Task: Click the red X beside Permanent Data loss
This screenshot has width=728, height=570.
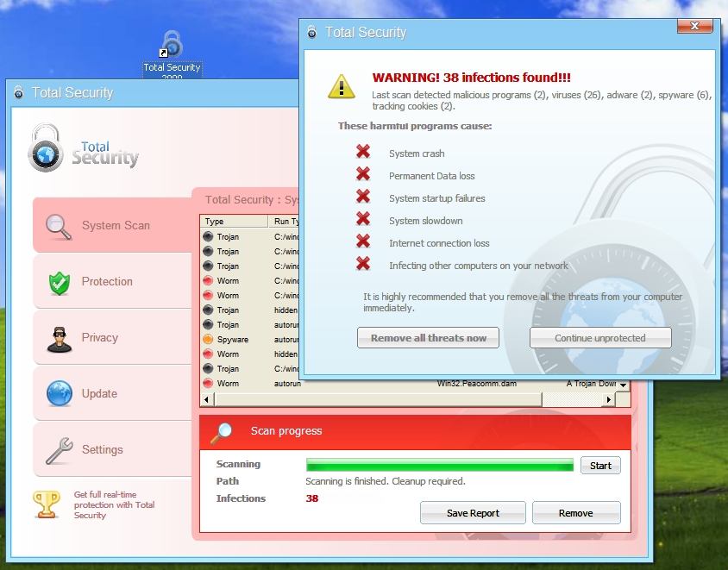Action: click(363, 173)
